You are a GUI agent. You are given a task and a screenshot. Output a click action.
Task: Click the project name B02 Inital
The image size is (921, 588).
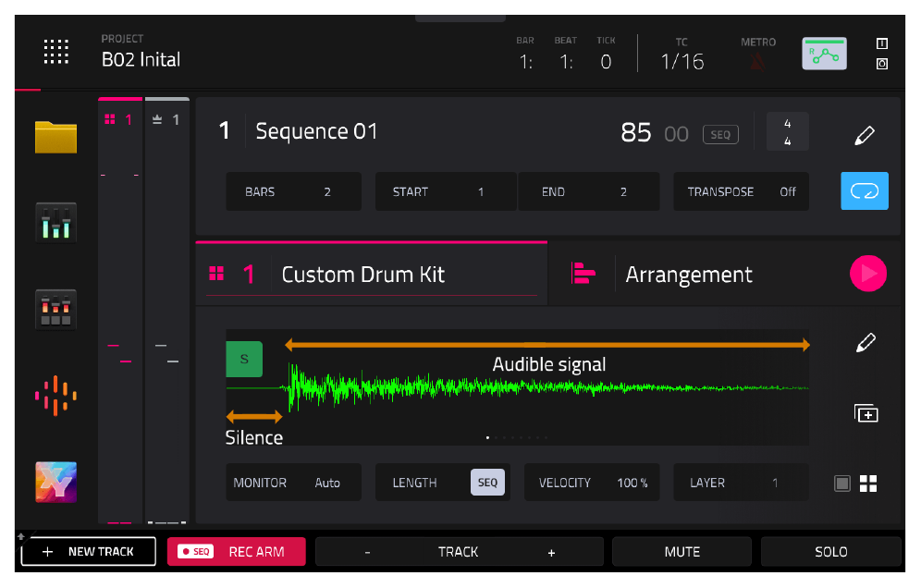pyautogui.click(x=141, y=59)
